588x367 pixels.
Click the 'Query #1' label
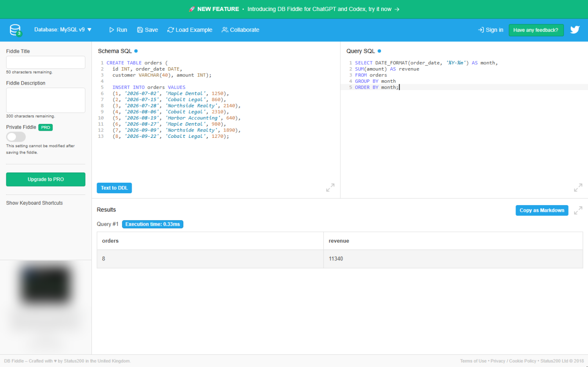(x=108, y=224)
